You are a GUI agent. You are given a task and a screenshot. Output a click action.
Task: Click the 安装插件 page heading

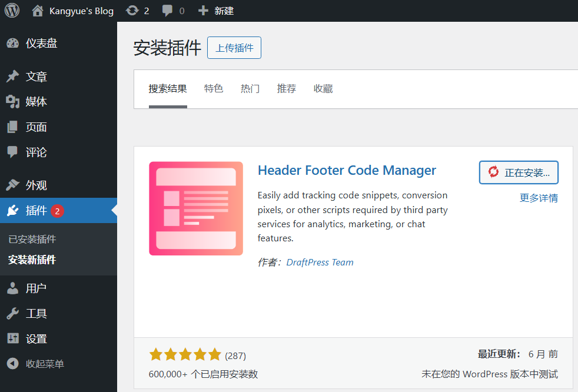pyautogui.click(x=167, y=48)
